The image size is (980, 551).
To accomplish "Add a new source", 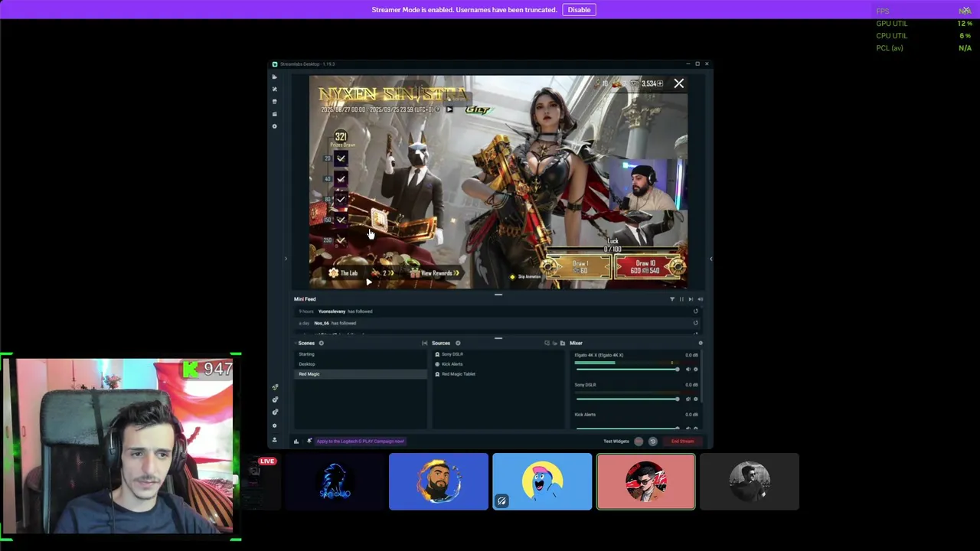I will pos(458,343).
